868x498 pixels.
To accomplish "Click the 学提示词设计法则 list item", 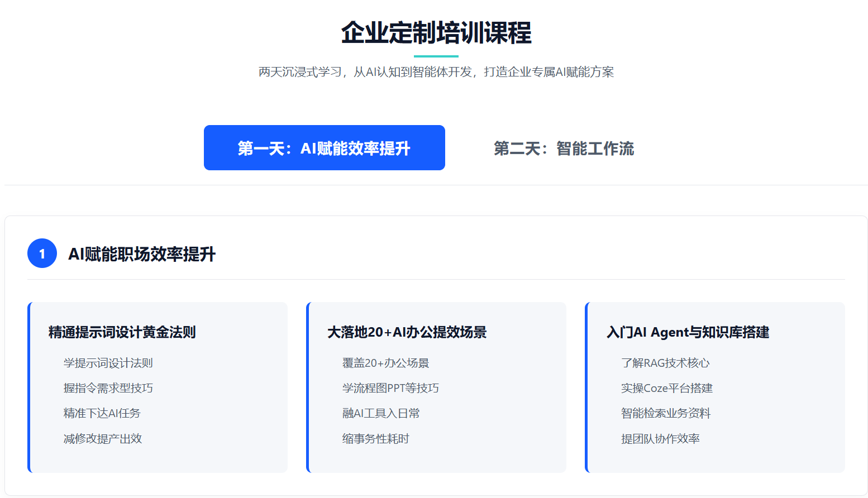I will click(108, 363).
